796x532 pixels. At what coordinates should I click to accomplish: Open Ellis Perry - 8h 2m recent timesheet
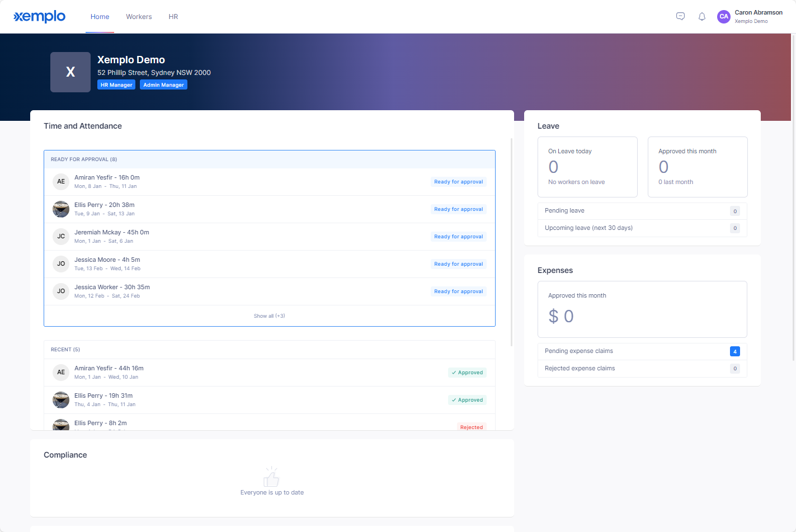[x=270, y=422]
